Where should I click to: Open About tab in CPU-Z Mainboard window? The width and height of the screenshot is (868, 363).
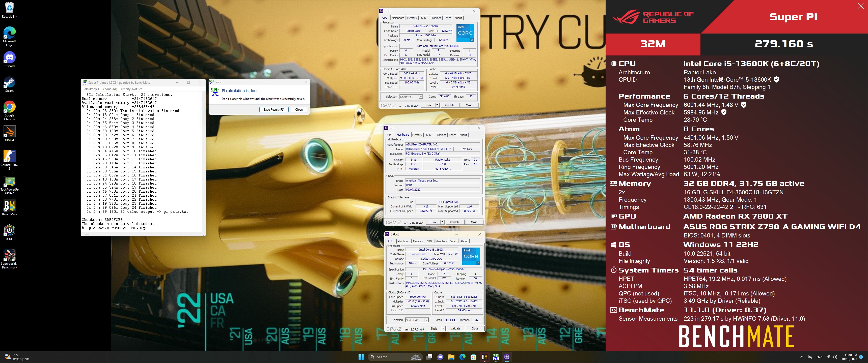click(463, 135)
